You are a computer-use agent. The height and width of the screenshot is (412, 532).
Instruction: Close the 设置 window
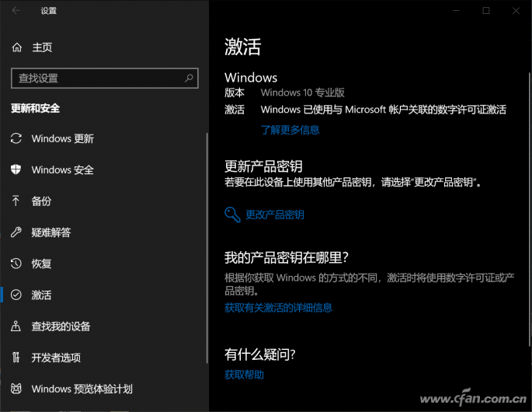coord(516,11)
